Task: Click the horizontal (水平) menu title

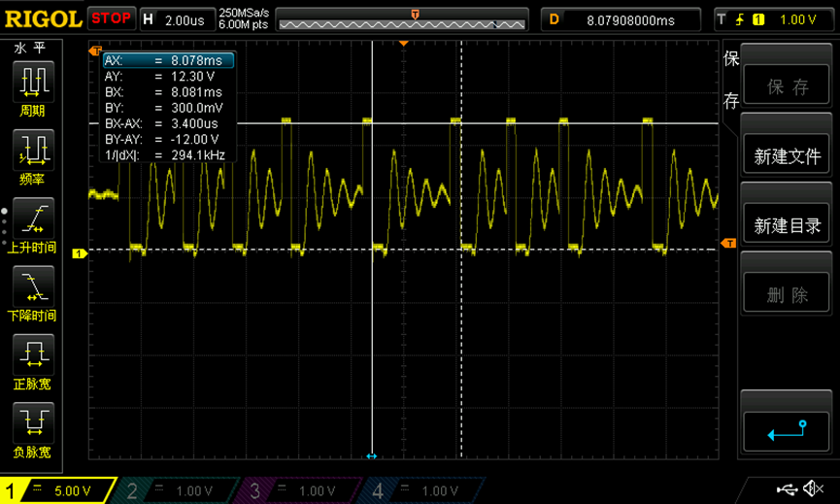Action: tap(30, 48)
